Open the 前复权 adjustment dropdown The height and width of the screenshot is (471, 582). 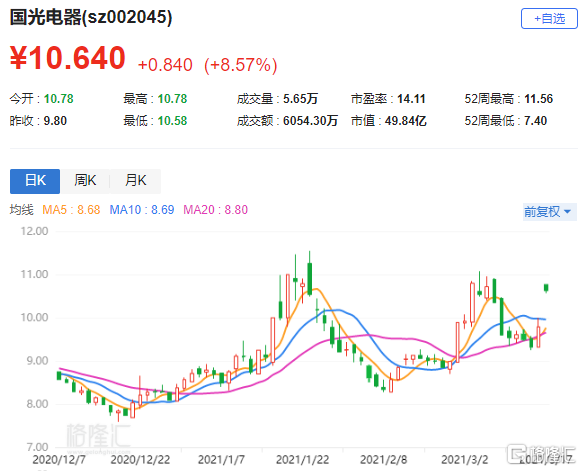(x=549, y=212)
